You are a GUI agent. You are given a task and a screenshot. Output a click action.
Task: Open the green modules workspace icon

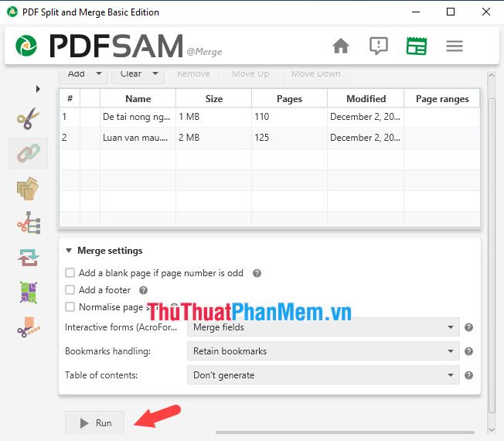(416, 46)
